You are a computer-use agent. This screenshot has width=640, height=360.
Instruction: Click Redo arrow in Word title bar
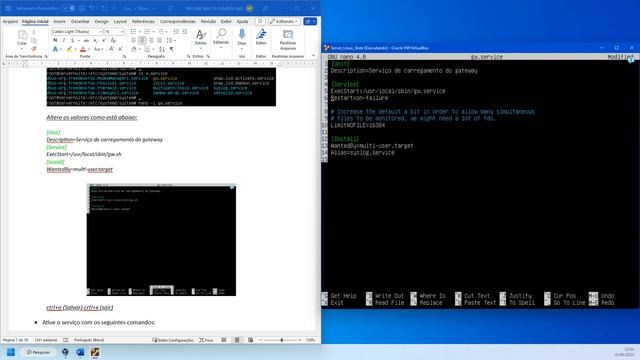[x=104, y=8]
